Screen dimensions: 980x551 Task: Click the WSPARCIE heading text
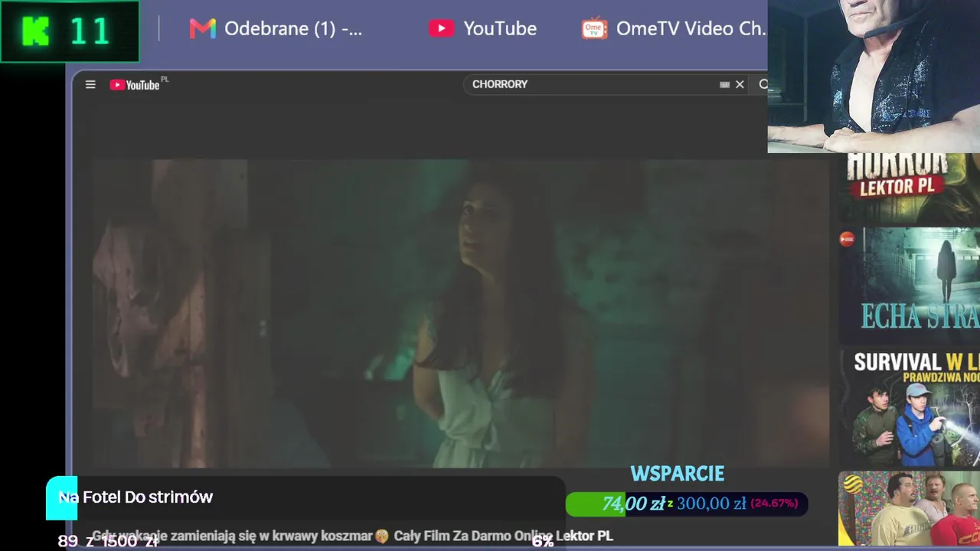coord(677,474)
